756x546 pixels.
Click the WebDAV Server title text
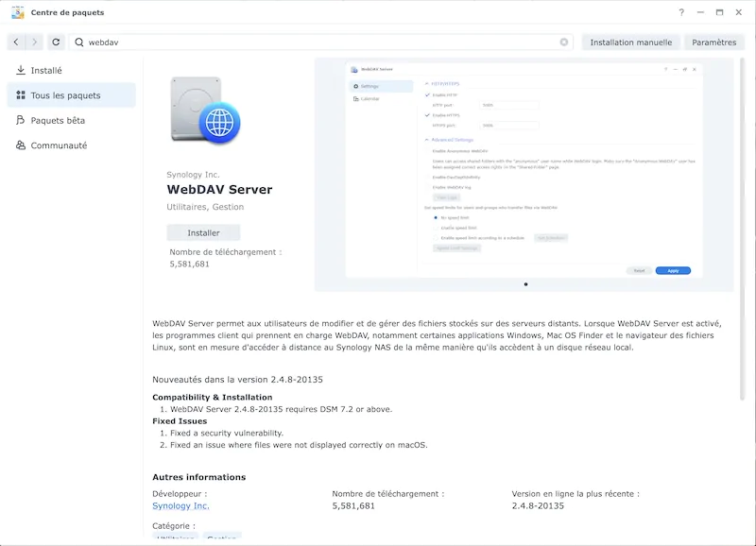click(x=219, y=189)
